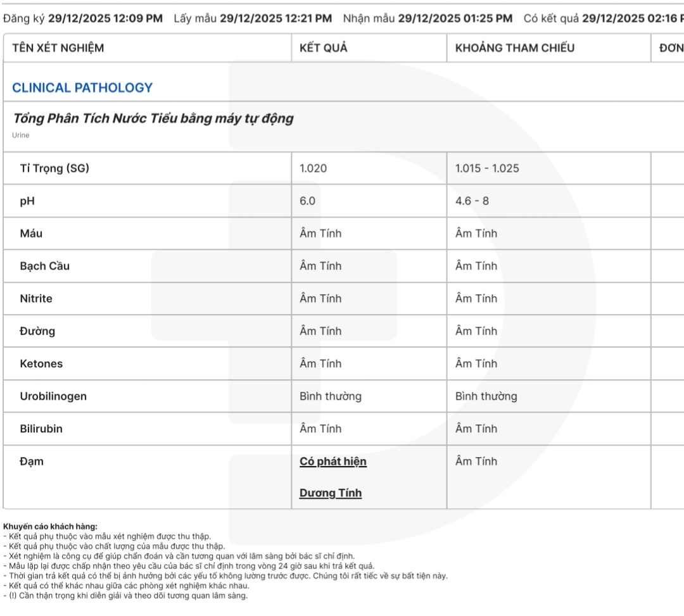Click the underlined Dương Tính result
This screenshot has width=684, height=616.
click(331, 493)
